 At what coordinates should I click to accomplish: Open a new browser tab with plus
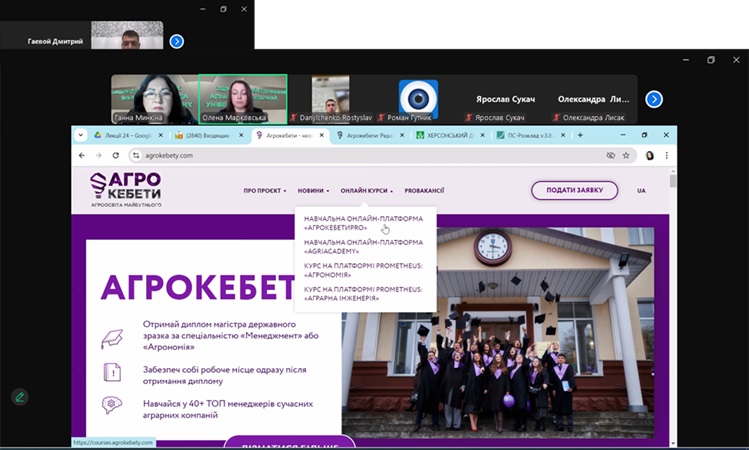(580, 135)
